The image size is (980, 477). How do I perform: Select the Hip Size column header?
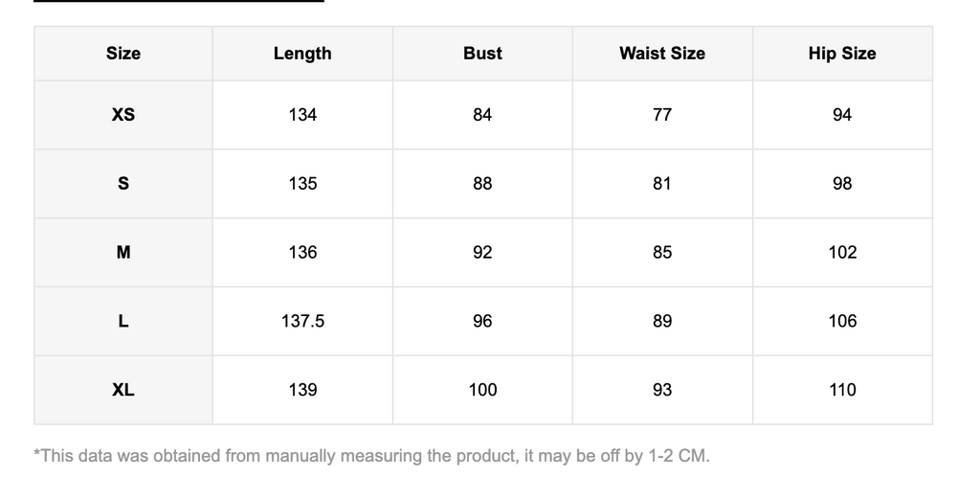click(x=842, y=53)
